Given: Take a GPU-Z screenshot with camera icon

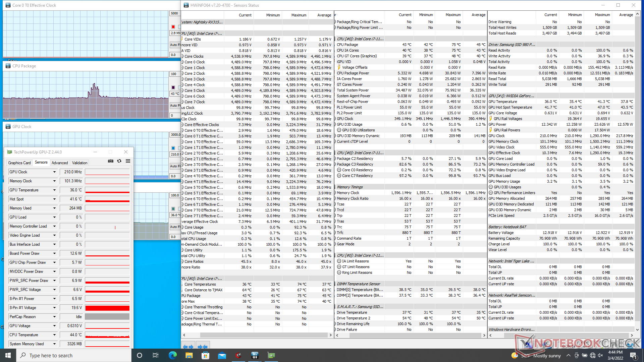Looking at the screenshot, I should (110, 161).
